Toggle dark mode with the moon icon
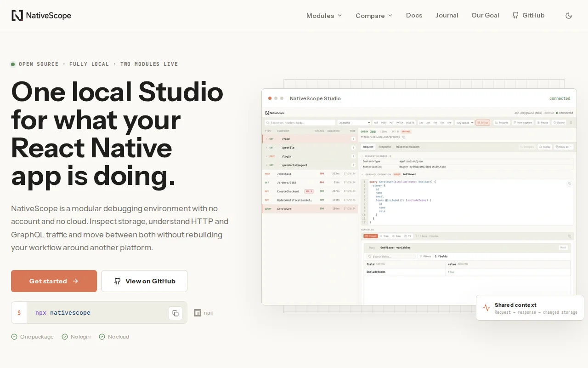The image size is (588, 368). tap(569, 16)
